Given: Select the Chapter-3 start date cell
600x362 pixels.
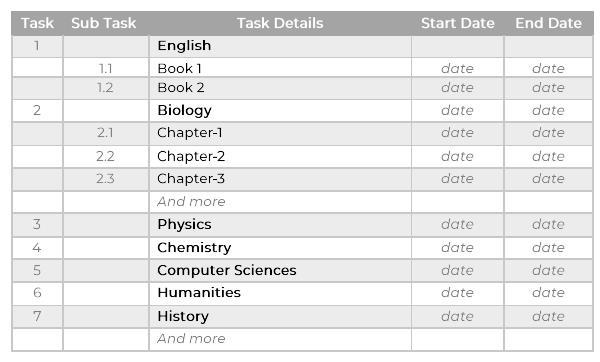Looking at the screenshot, I should point(458,179).
